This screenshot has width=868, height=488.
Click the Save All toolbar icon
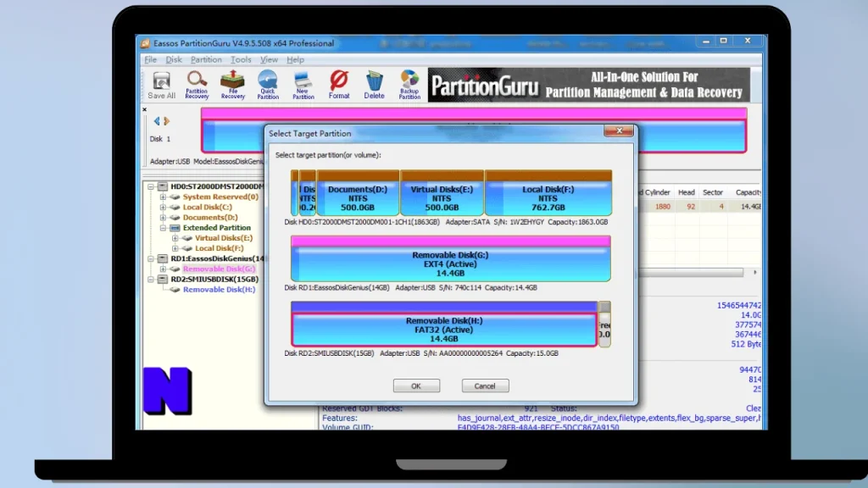click(161, 86)
